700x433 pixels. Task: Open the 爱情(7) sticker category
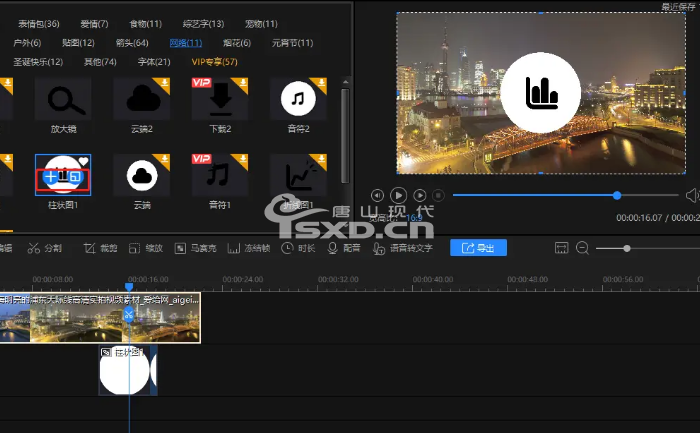(94, 24)
